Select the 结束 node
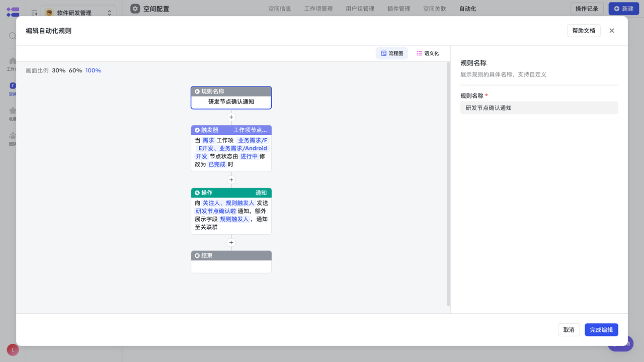Viewport: 644px width, 362px height. [231, 262]
